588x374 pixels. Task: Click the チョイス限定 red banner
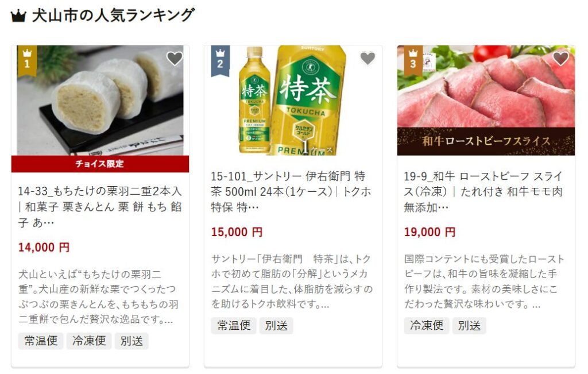(x=100, y=164)
